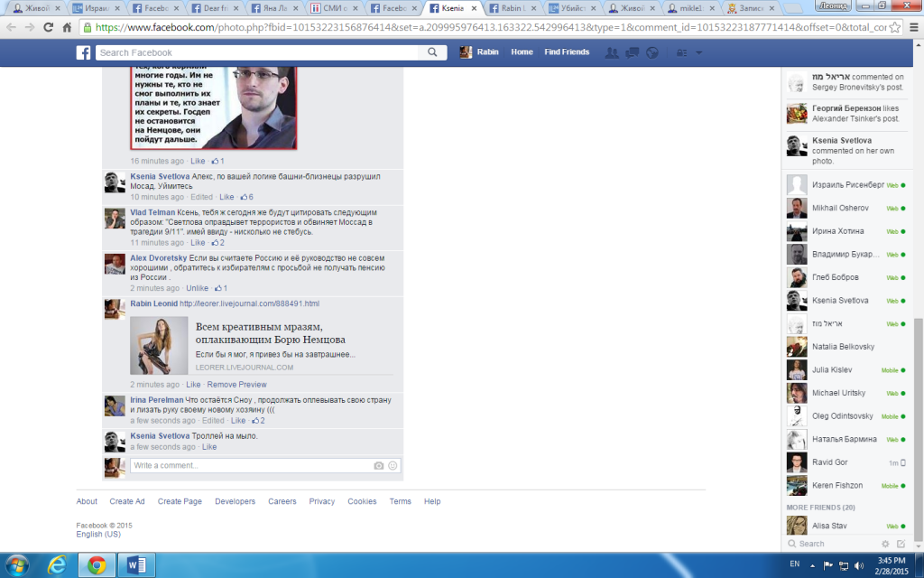
Task: Go back in the browser
Action: click(x=11, y=27)
